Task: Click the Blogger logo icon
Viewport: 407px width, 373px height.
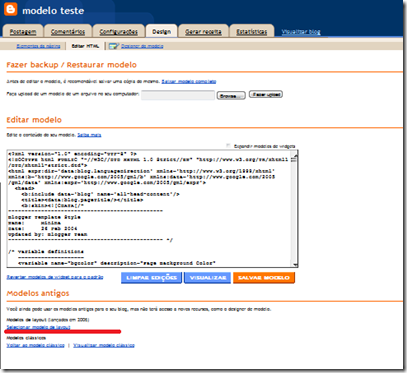Action: click(10, 9)
